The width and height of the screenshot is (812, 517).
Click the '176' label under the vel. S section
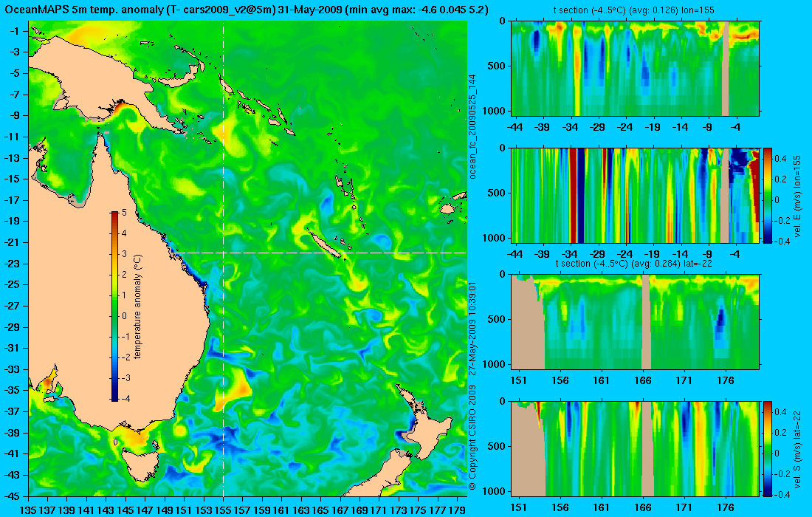pos(725,507)
